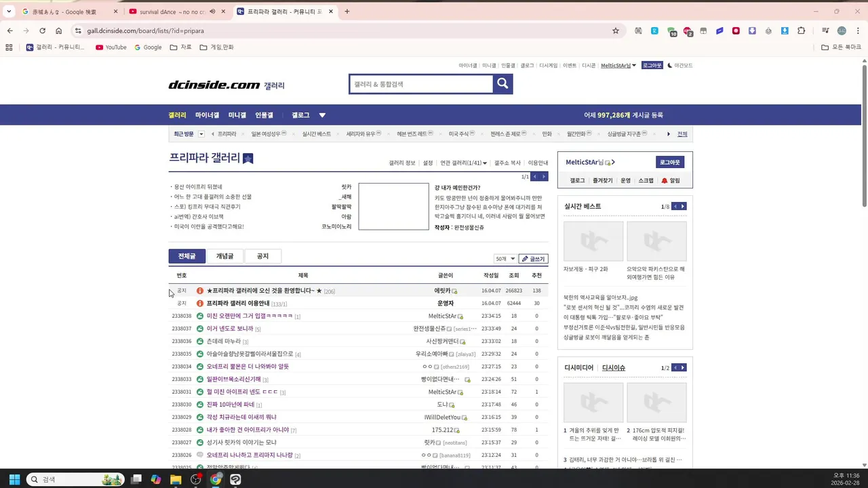Click the page vertical scrollbar
Image resolution: width=868 pixels, height=488 pixels.
pos(864,136)
